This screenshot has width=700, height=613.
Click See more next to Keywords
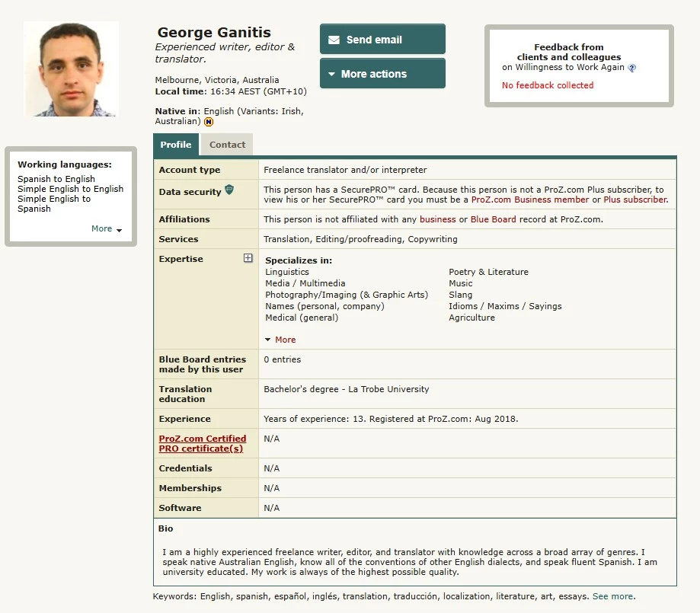coord(612,596)
